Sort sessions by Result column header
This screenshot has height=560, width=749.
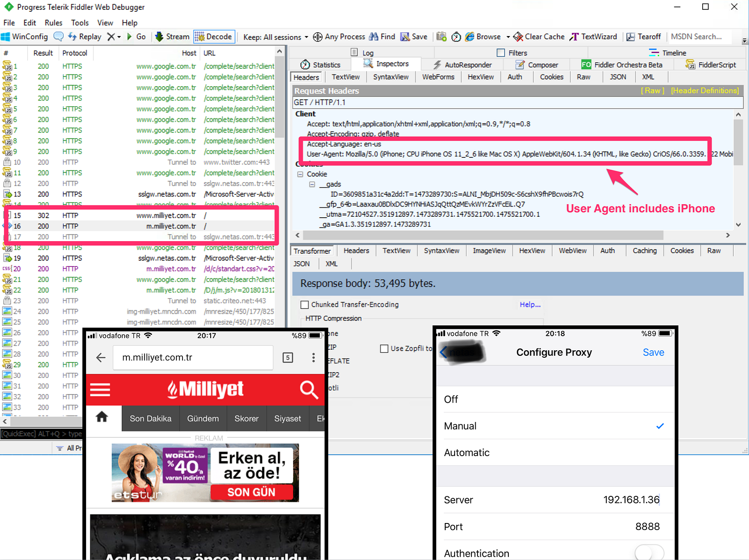[x=43, y=53]
